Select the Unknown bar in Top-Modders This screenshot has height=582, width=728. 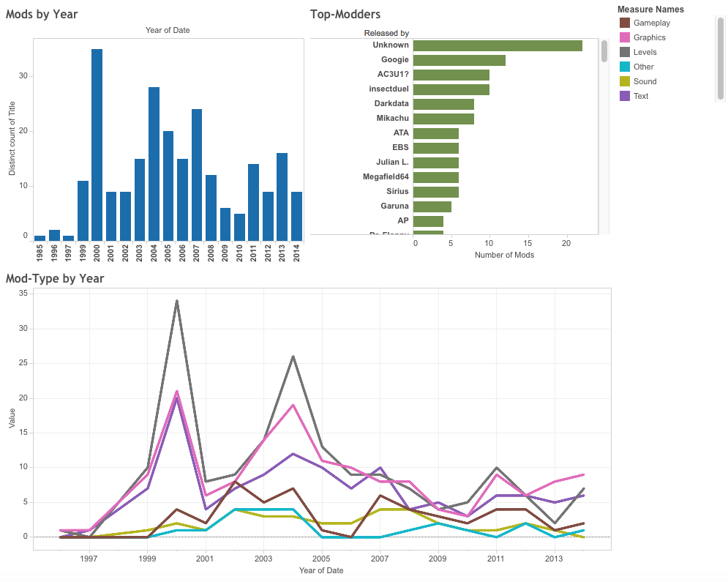pos(498,45)
